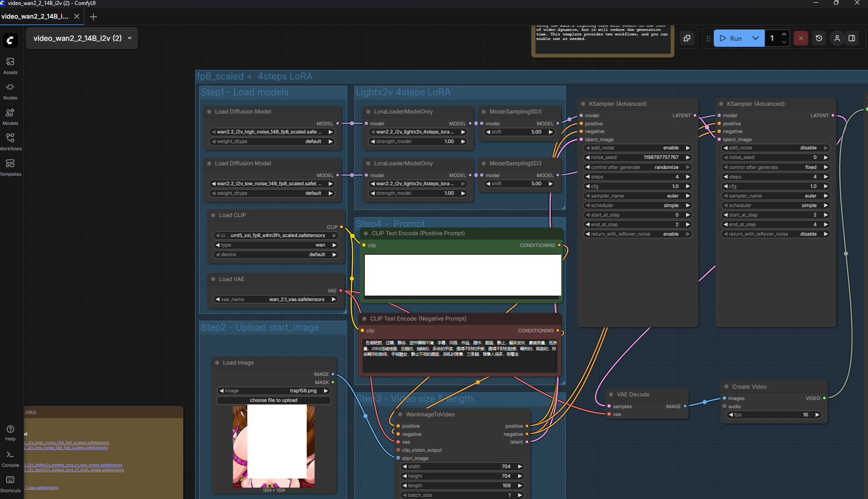The width and height of the screenshot is (868, 499).
Task: Open the extensions manager puzzle icon
Action: 687,38
